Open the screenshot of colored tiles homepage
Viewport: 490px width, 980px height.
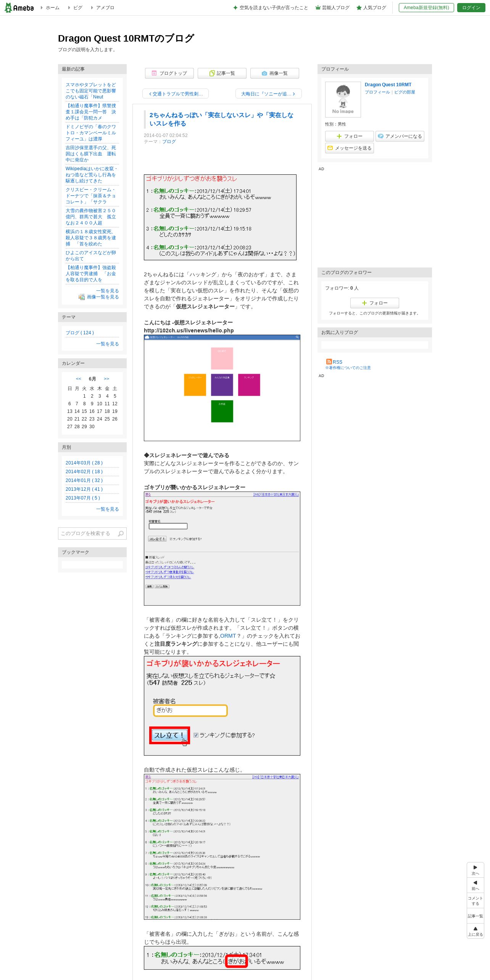click(222, 388)
